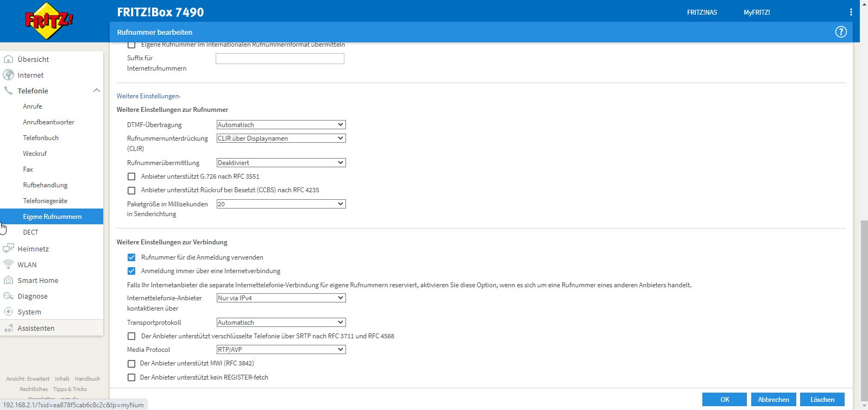Viewport: 868px width, 410px height.
Task: Open the DTMF-Übertragung dropdown
Action: (x=281, y=125)
